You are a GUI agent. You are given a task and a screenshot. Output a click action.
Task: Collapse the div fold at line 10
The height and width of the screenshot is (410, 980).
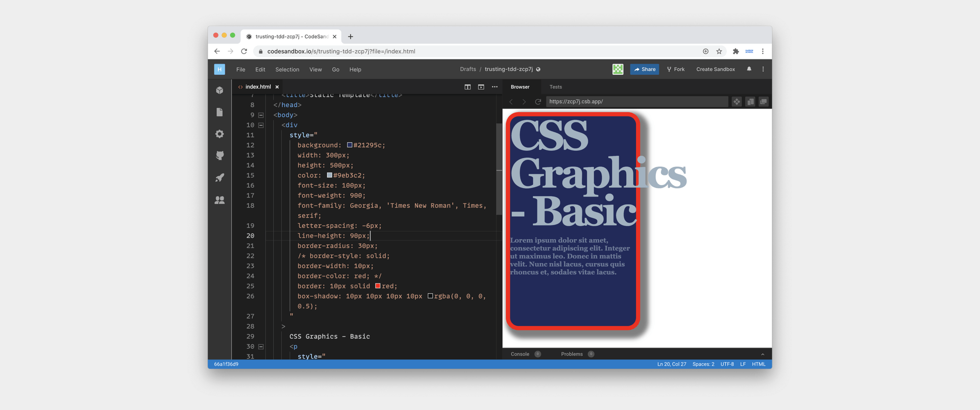(x=261, y=125)
